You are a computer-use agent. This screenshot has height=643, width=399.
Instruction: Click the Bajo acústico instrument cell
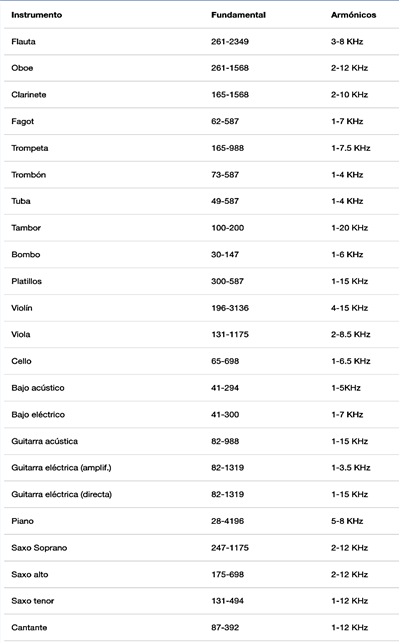tap(38, 388)
